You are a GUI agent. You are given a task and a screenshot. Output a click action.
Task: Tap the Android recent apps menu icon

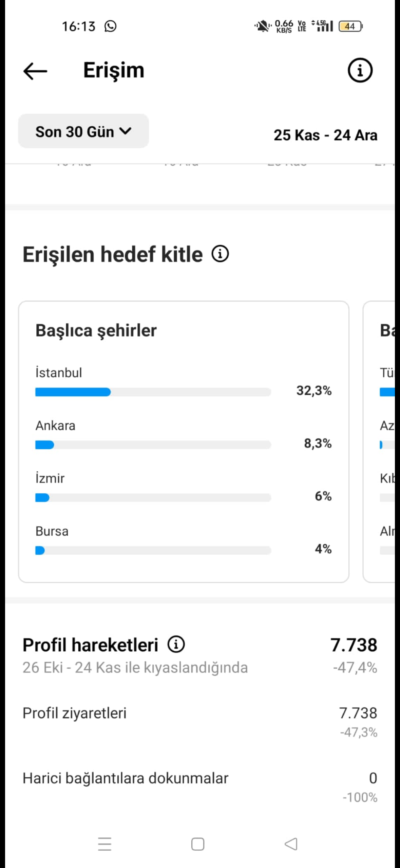pos(104,844)
